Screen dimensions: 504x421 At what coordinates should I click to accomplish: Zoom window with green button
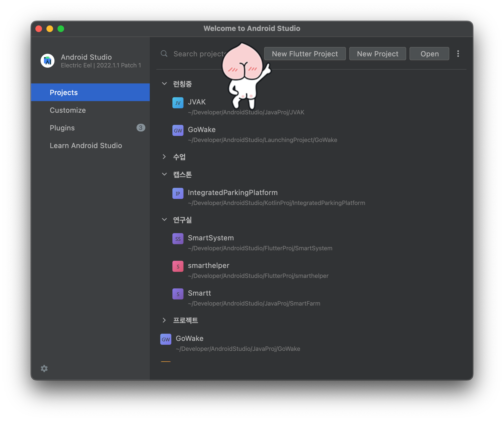click(61, 29)
